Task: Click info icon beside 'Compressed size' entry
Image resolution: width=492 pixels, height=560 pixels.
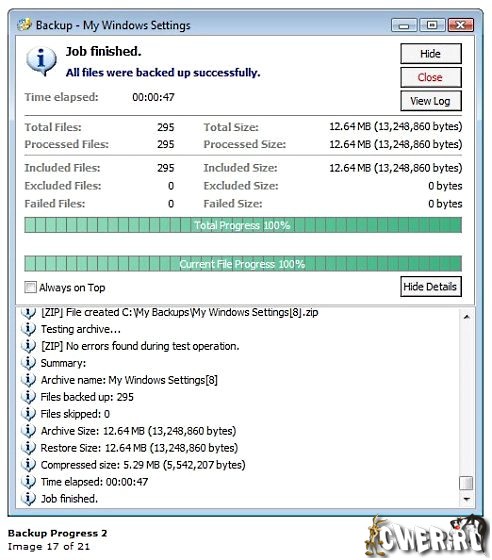Action: click(28, 465)
